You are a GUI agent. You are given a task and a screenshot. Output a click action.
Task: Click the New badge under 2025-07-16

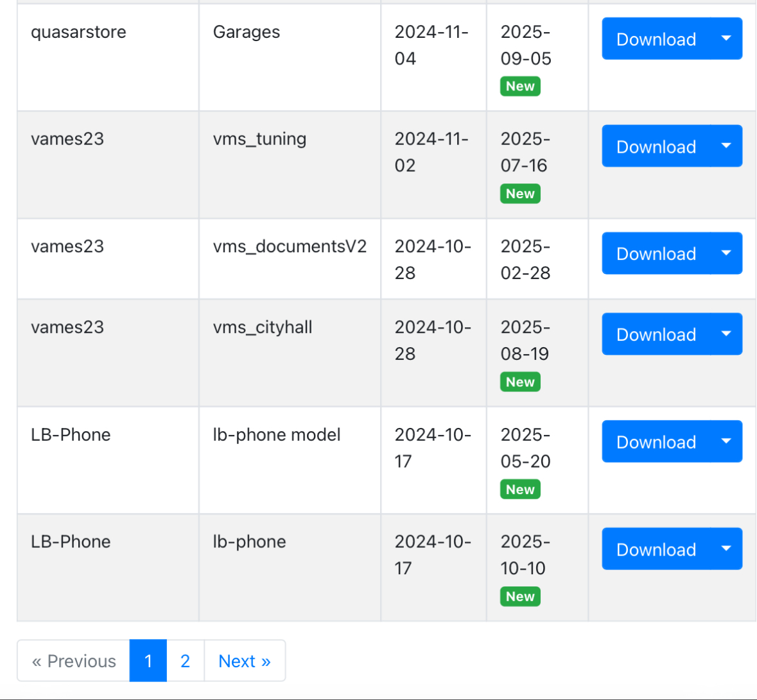pyautogui.click(x=520, y=194)
